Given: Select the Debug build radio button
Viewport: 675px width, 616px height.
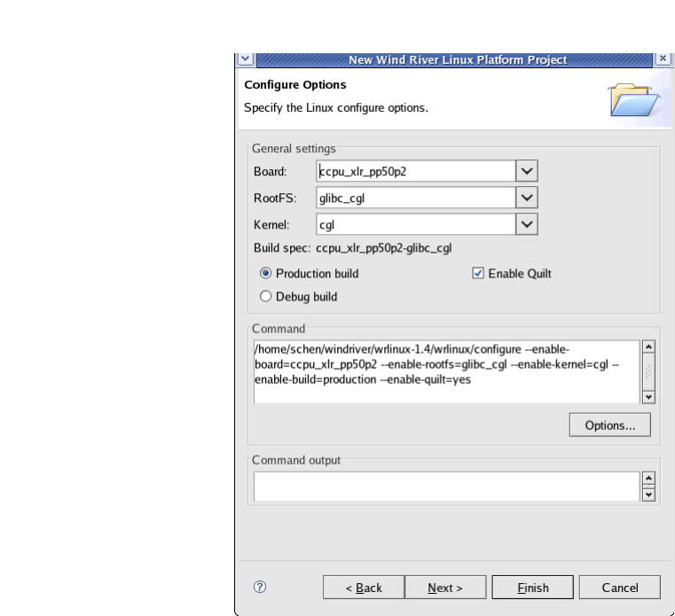Looking at the screenshot, I should (265, 296).
